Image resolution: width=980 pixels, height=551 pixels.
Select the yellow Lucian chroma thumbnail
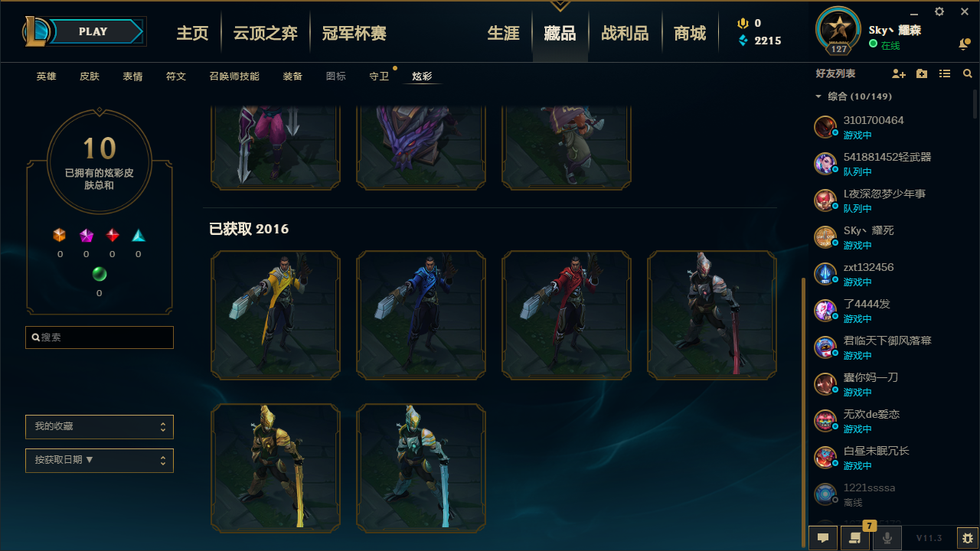[x=276, y=315]
